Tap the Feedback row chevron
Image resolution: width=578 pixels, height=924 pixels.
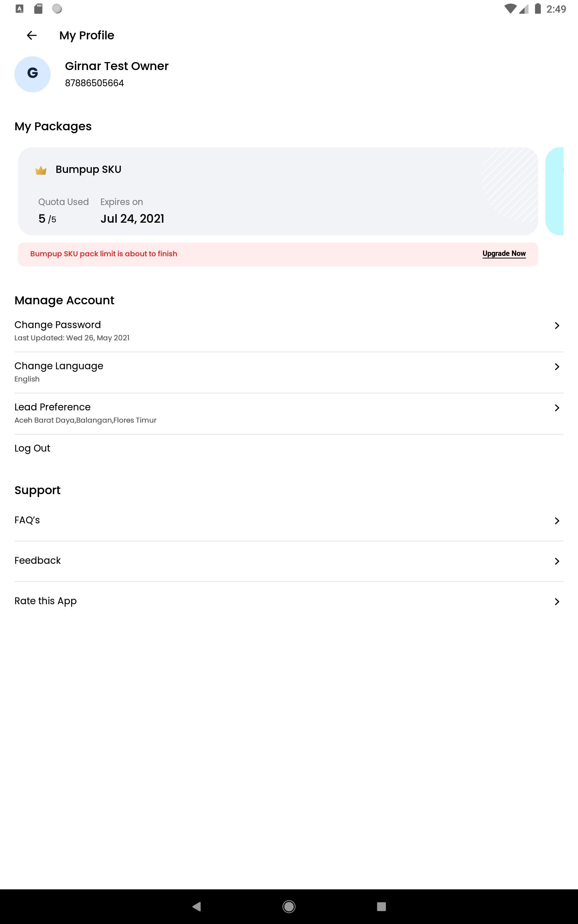[x=557, y=561]
